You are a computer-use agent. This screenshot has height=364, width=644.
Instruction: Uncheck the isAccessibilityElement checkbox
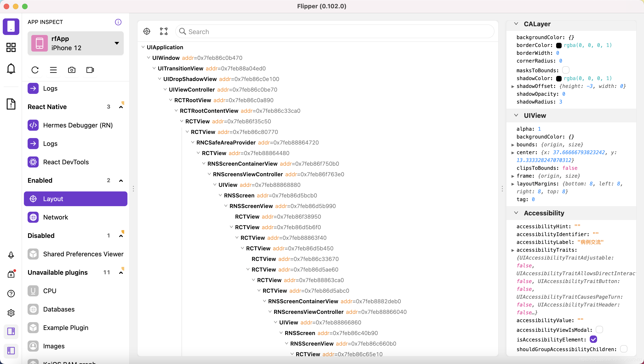pyautogui.click(x=593, y=339)
